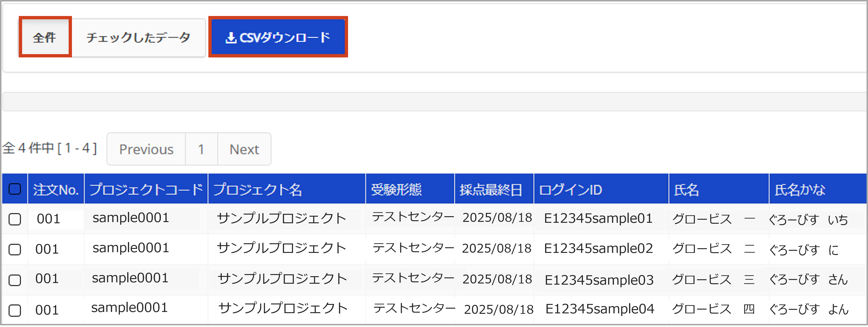This screenshot has height=327, width=868.
Task: Select the チェックしたデータ option
Action: (139, 37)
